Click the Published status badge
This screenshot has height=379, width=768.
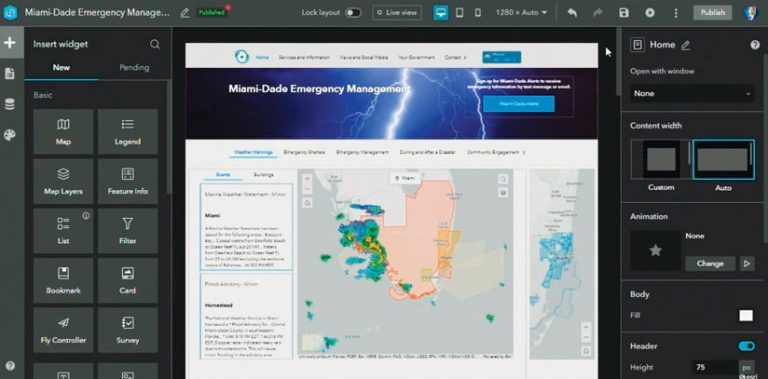click(212, 13)
